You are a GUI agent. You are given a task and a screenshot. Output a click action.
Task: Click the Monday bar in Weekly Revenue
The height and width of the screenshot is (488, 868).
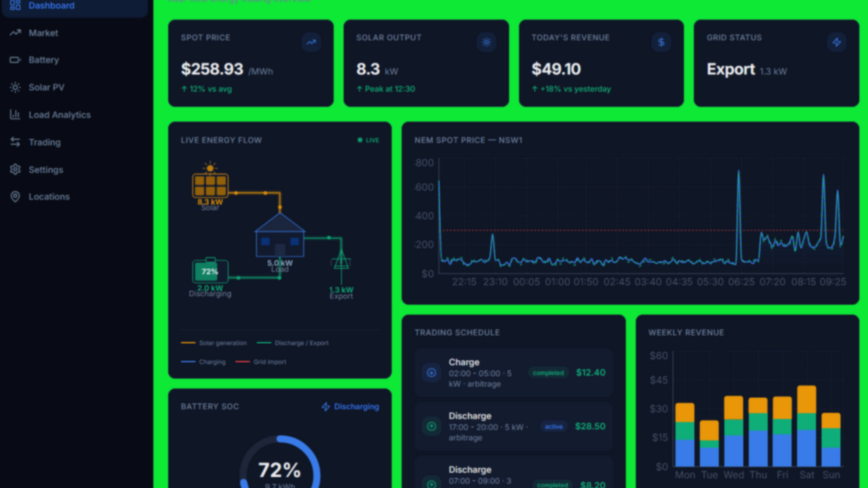coord(685,434)
